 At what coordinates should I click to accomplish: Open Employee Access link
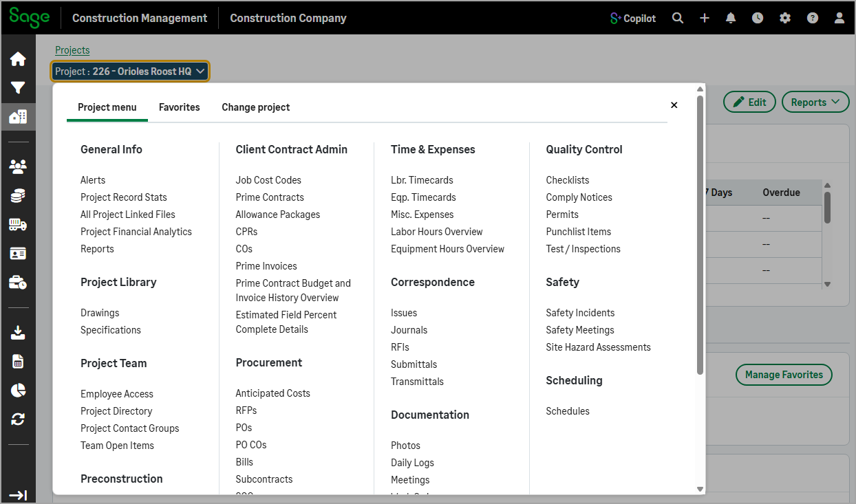(x=117, y=394)
